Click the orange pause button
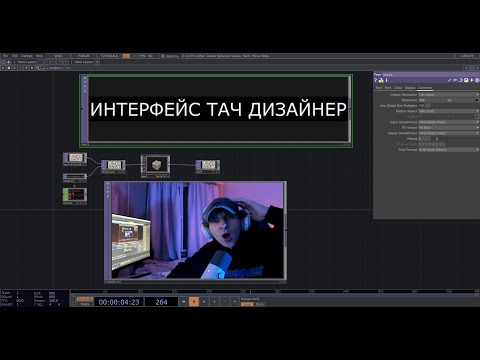Viewport: 480px width, 360px height. pos(194,302)
